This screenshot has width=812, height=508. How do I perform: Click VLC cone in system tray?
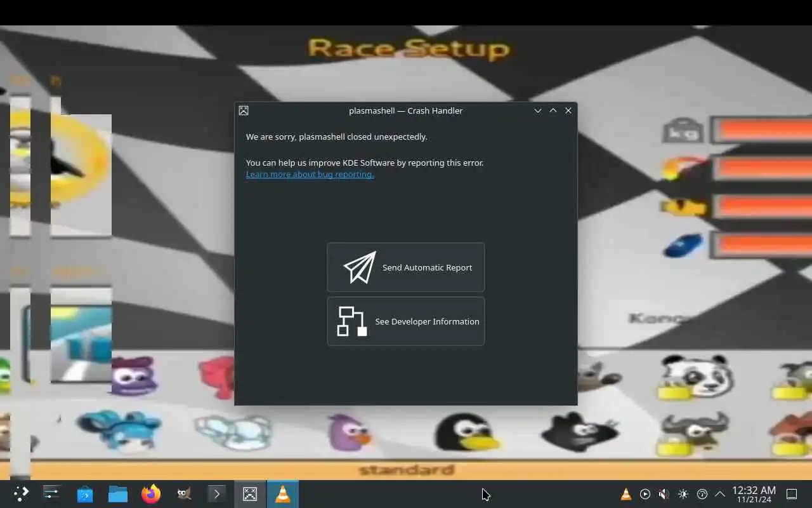coord(626,494)
